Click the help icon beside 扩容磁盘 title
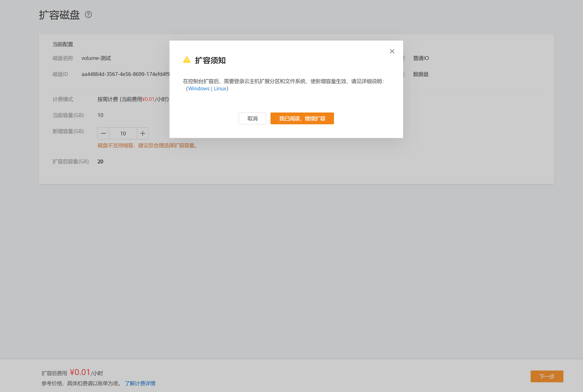 coord(88,14)
